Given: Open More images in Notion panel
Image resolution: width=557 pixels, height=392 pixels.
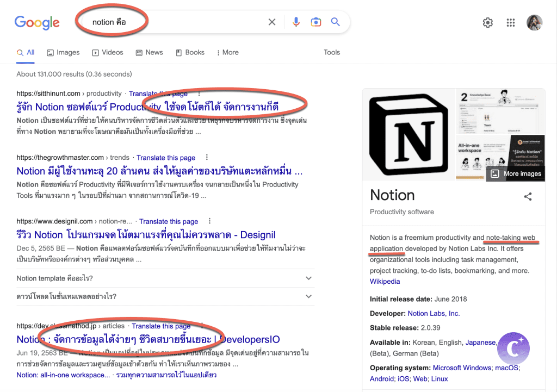Looking at the screenshot, I should (516, 174).
